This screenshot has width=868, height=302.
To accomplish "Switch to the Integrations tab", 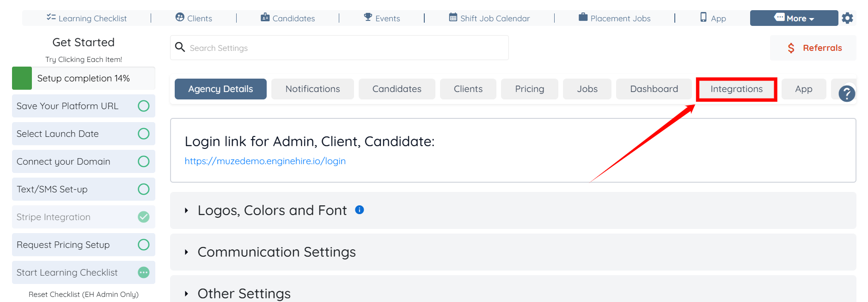I will 736,89.
